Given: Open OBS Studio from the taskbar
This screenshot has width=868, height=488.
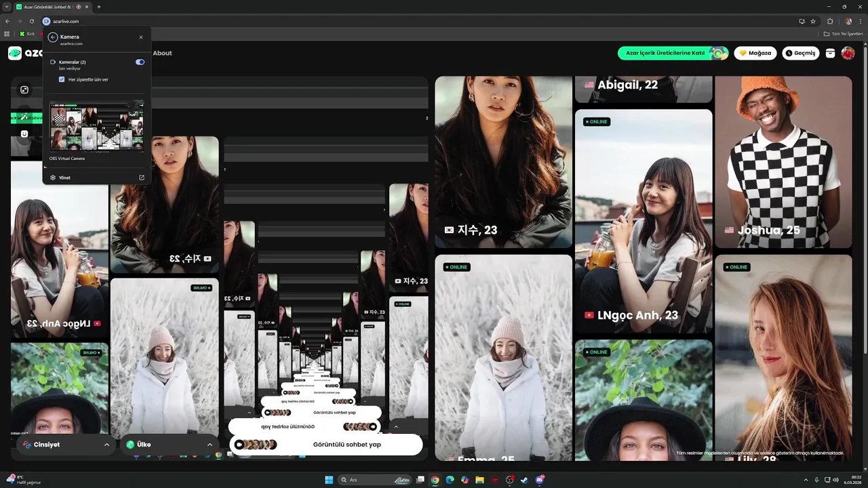Looking at the screenshot, I should [510, 480].
